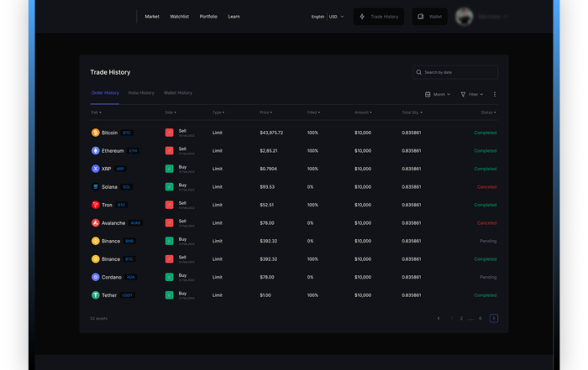Go to next page with right arrow
Screen dimensions: 588x370
pos(494,319)
